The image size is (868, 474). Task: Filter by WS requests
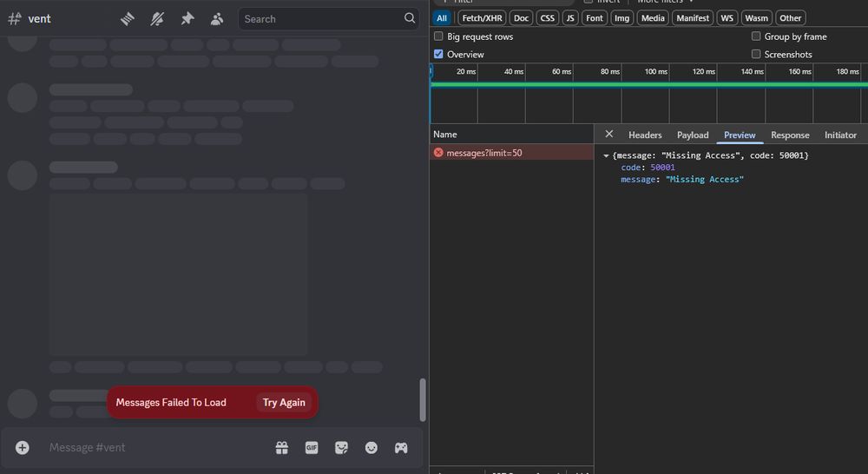727,17
